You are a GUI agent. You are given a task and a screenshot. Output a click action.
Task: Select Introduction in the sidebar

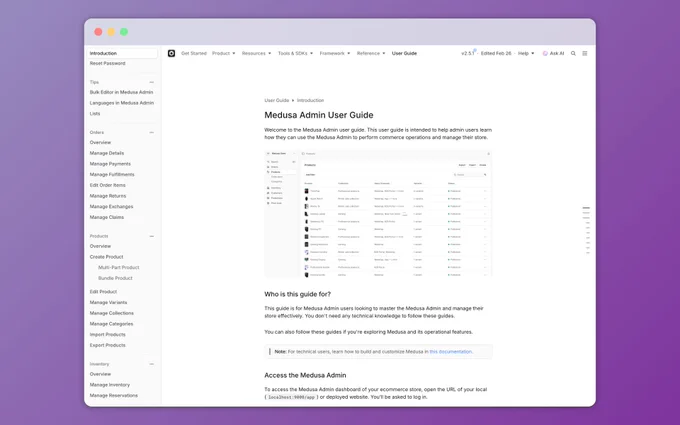(x=122, y=53)
